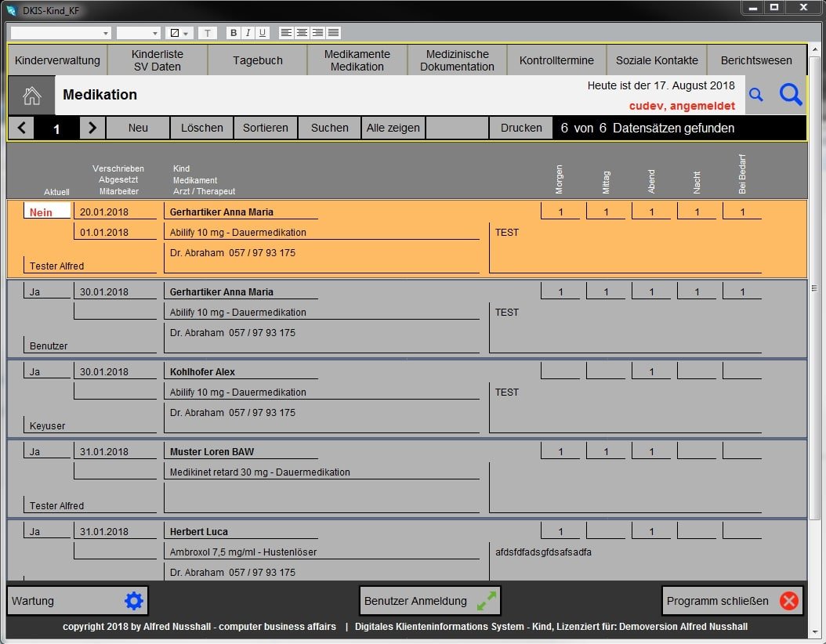Viewport: 826px width, 644px height.
Task: Click the empty Morgen dose field for Kohlhofer Alex
Action: point(560,371)
